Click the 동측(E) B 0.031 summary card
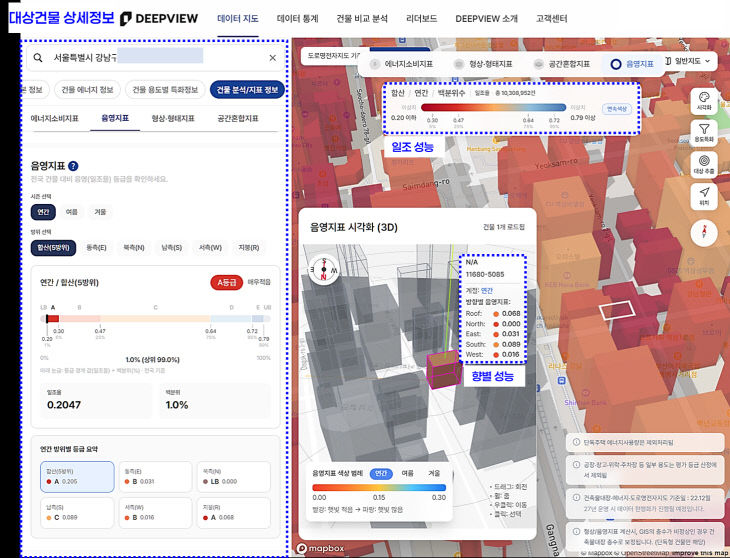 pos(155,477)
